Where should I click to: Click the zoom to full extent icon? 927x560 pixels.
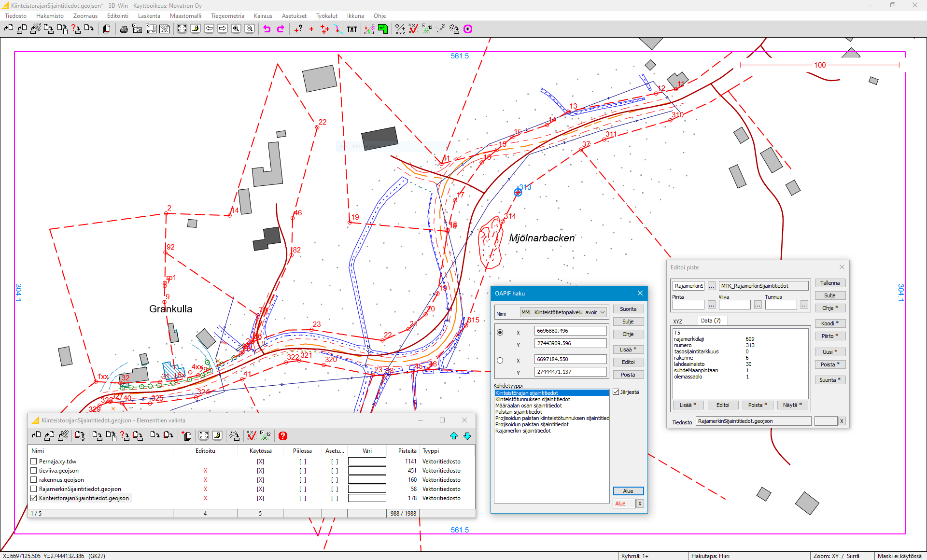182,29
